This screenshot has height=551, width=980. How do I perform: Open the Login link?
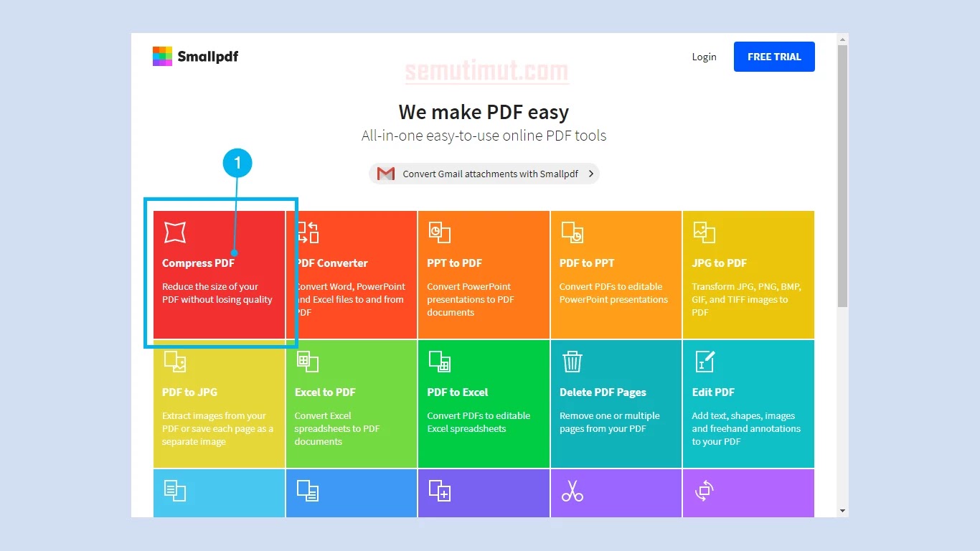click(x=704, y=57)
